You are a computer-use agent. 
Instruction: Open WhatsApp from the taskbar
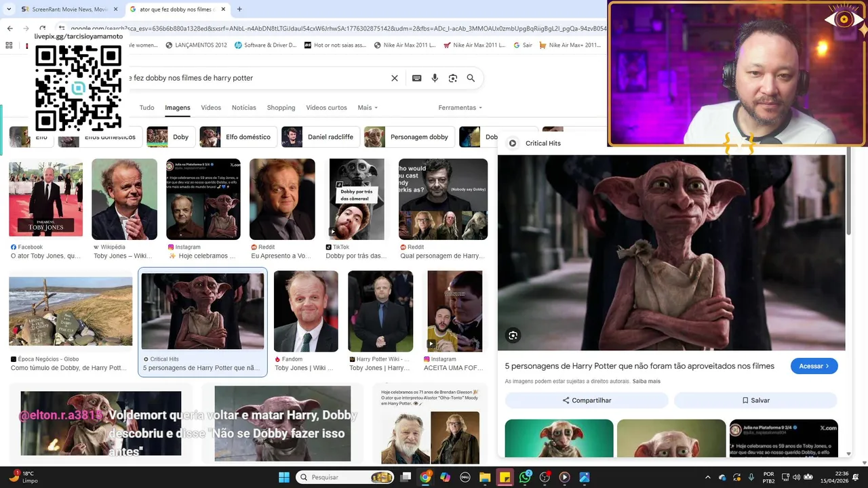pos(525,477)
